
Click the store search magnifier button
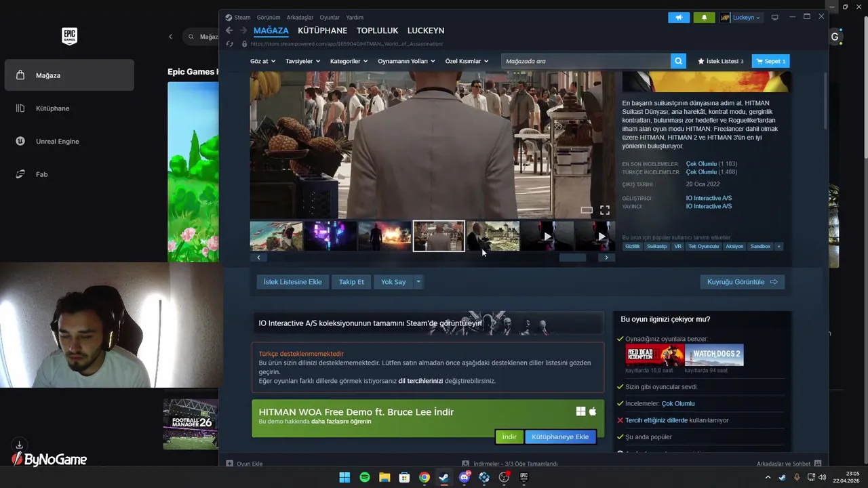point(678,61)
